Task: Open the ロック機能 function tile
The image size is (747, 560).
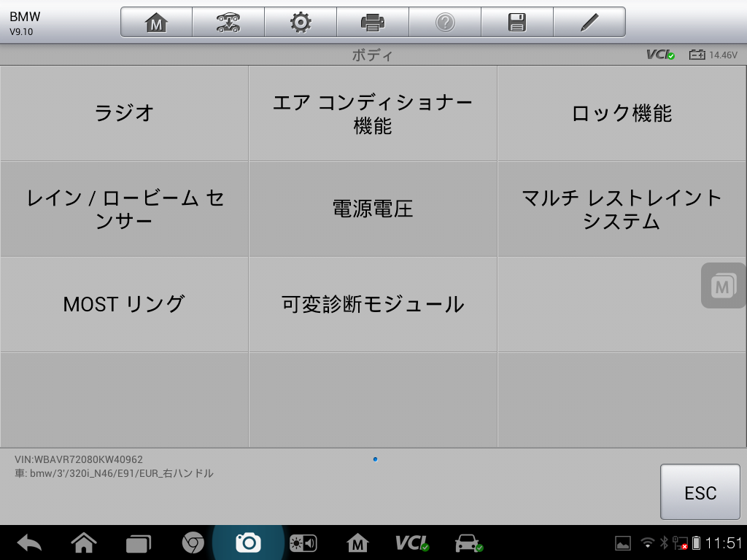Action: (x=622, y=113)
